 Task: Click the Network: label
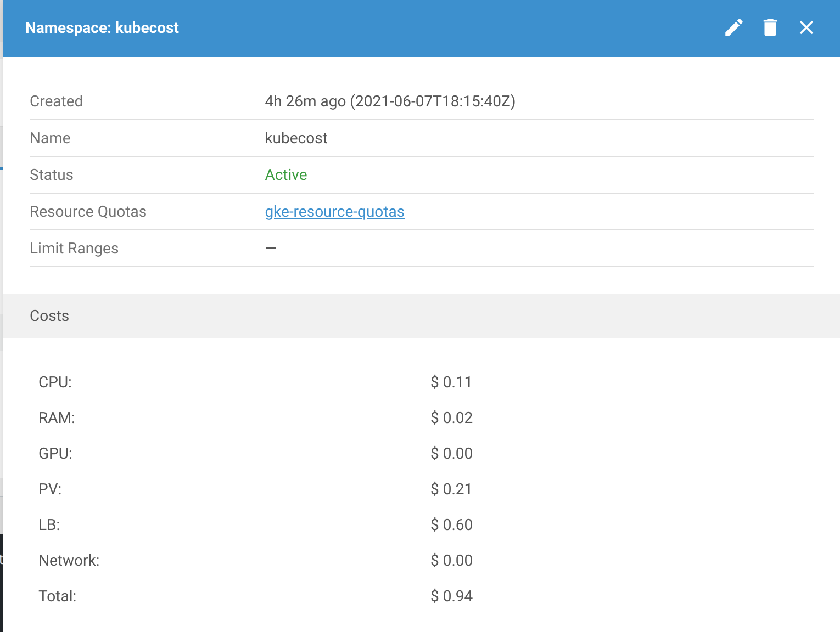69,561
